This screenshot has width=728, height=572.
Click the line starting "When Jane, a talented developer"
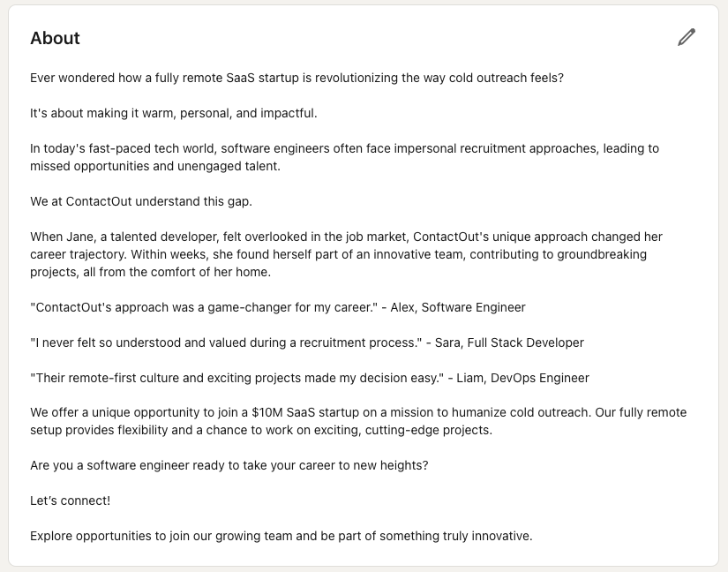(x=346, y=237)
